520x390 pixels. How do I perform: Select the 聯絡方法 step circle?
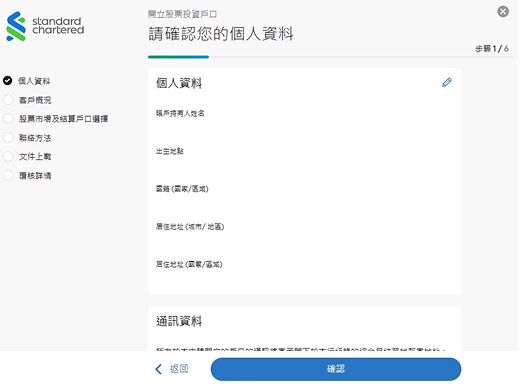[8, 137]
